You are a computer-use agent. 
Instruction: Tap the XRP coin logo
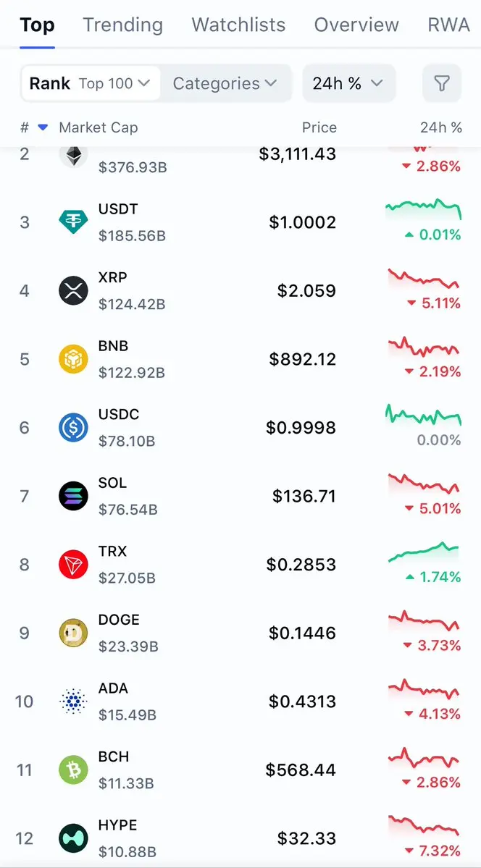point(73,290)
